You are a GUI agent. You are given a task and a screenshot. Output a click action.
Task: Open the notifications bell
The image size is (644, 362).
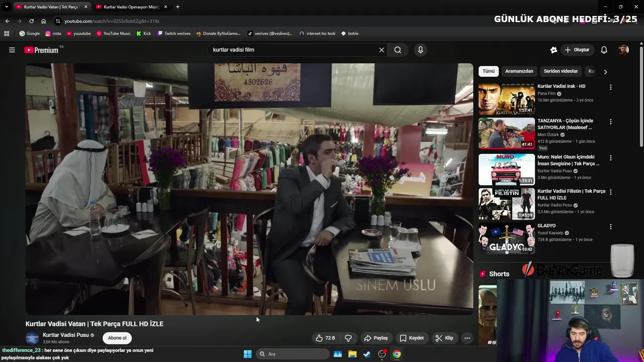604,50
